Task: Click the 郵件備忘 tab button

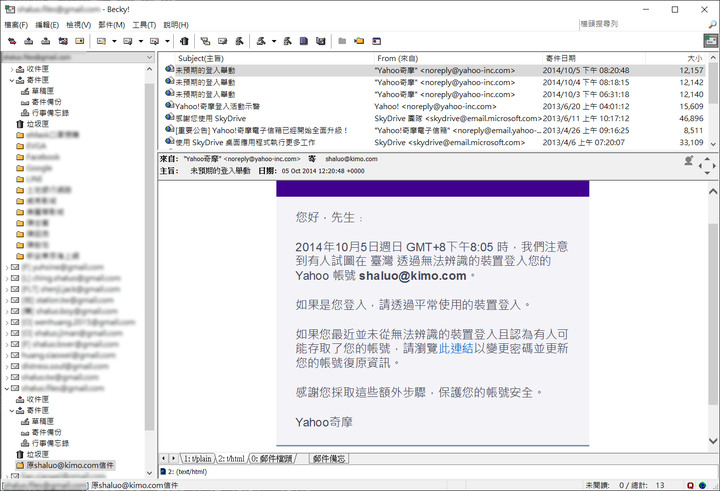Action: 329,458
